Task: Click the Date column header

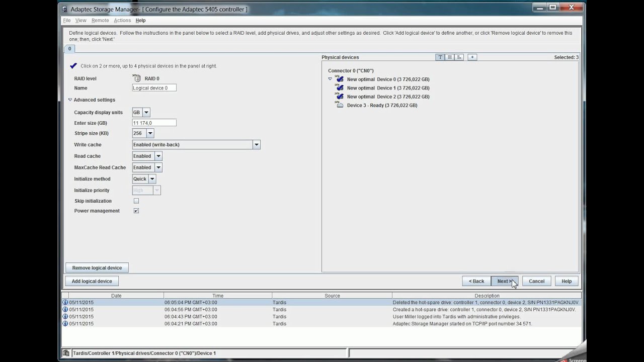Action: [x=116, y=296]
